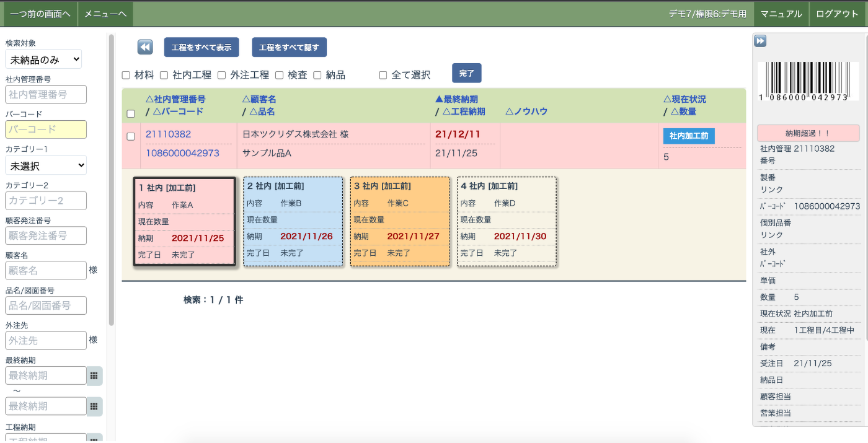Open the カテゴリー1 dropdown showing 未選択

(46, 165)
